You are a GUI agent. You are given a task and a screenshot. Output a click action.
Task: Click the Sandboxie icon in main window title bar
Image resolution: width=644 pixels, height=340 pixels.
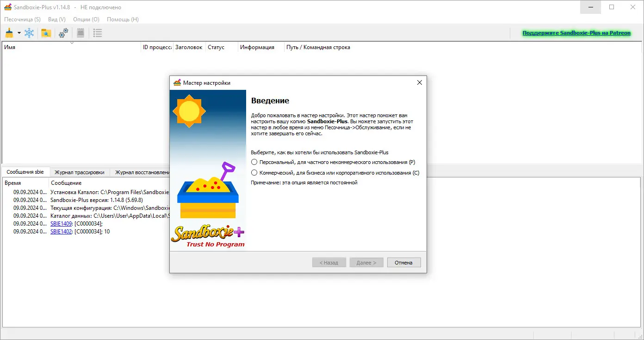tap(7, 7)
